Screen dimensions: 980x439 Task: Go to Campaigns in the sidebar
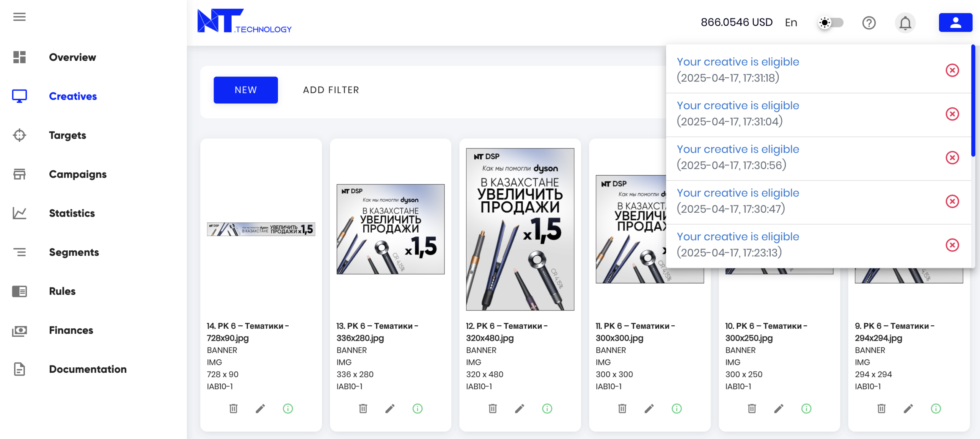pyautogui.click(x=78, y=174)
